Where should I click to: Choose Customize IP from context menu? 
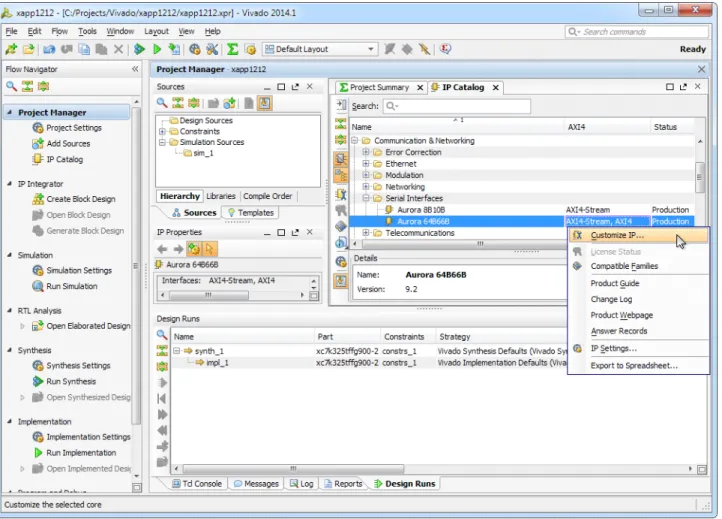pos(639,235)
